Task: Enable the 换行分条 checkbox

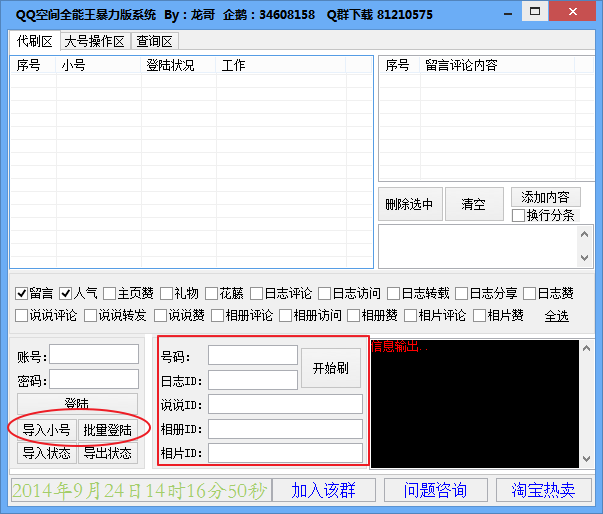Action: pyautogui.click(x=518, y=215)
